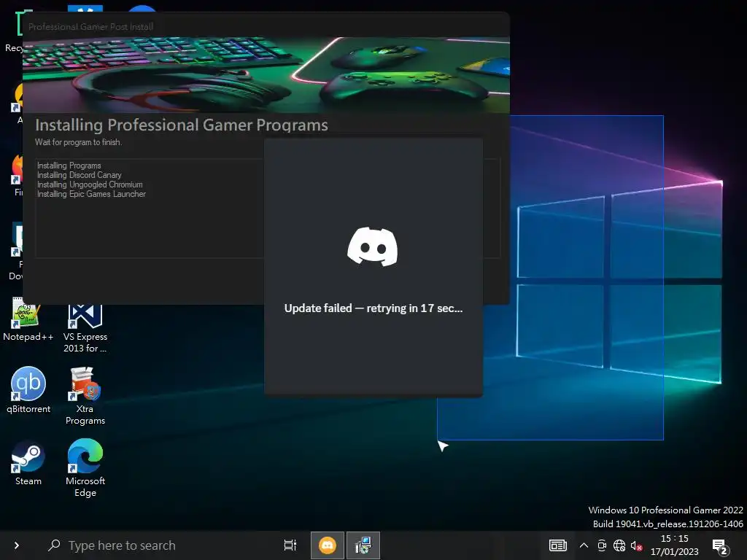Image resolution: width=747 pixels, height=560 pixels.
Task: Click the 'Installing Programs' log line
Action: point(69,166)
